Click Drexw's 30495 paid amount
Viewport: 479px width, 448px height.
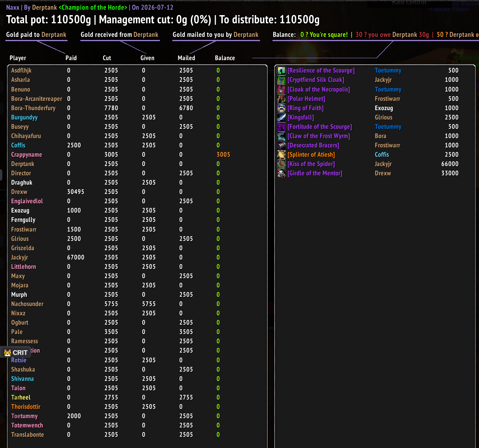(x=76, y=192)
